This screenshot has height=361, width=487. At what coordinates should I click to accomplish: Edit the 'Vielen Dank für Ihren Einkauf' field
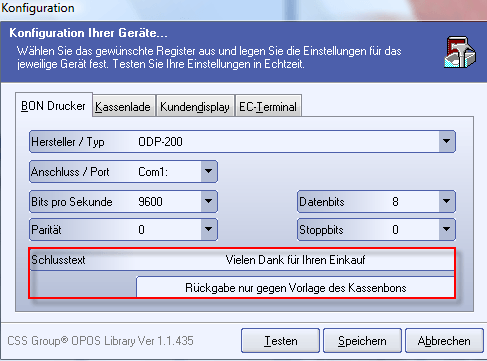point(295,260)
